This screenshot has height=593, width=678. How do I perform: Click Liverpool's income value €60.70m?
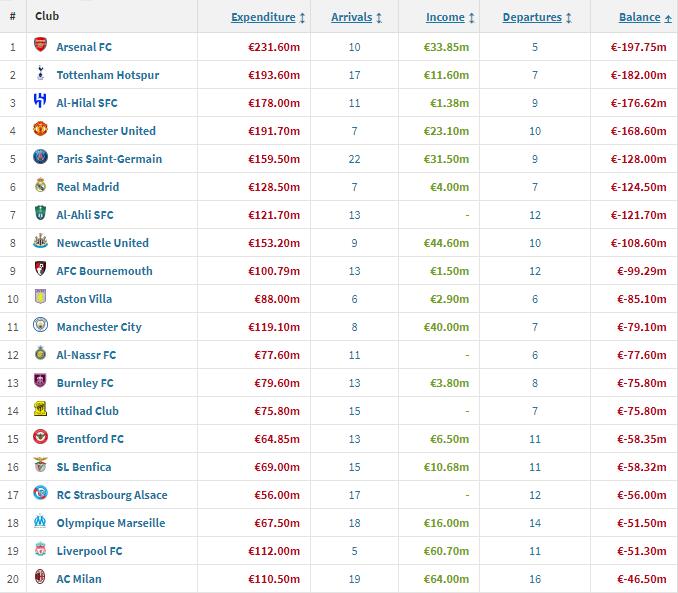446,551
